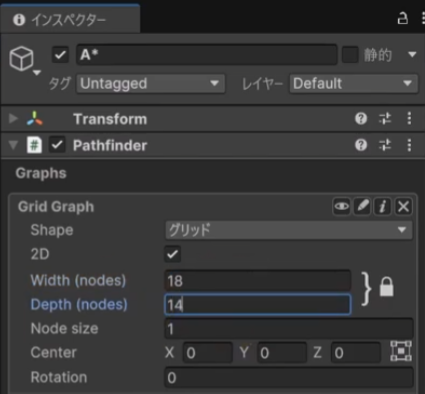Image resolution: width=425 pixels, height=394 pixels.
Task: Click the GameObject cube icon selector
Action: 24,60
